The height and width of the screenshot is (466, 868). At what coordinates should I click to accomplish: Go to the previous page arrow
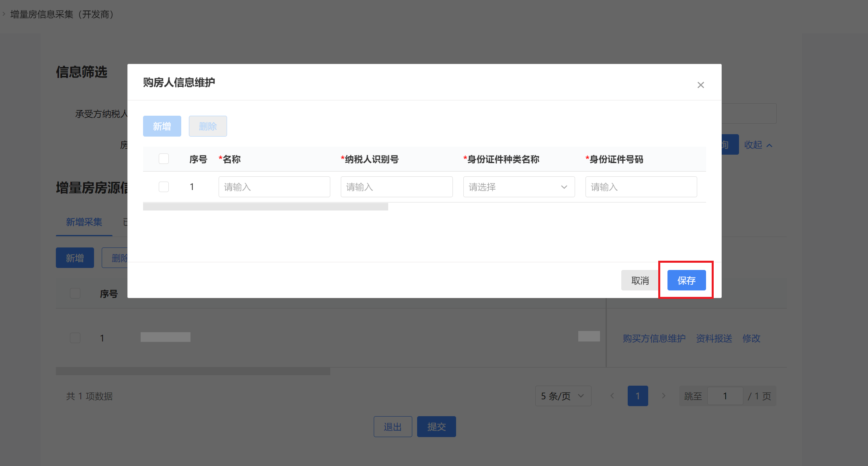tap(612, 396)
